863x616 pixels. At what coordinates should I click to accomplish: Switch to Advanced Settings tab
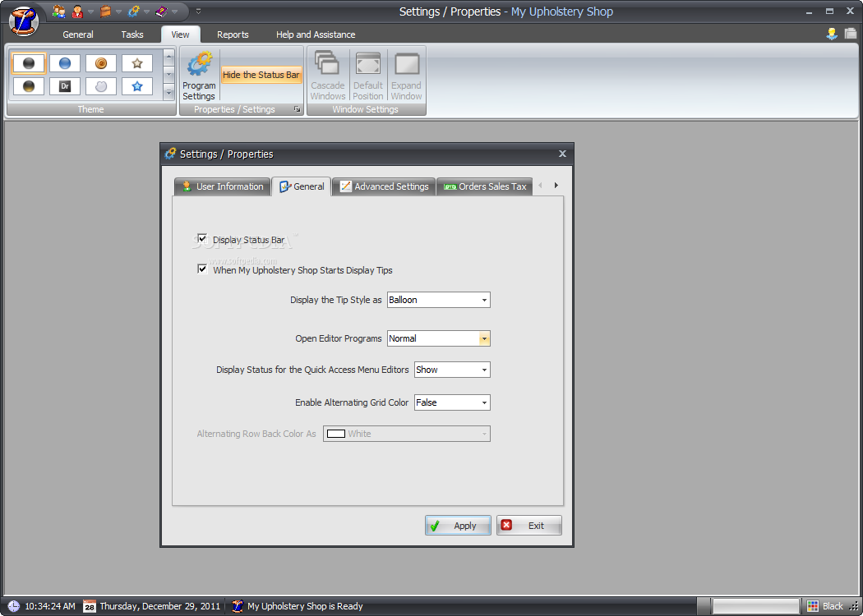[x=384, y=186]
